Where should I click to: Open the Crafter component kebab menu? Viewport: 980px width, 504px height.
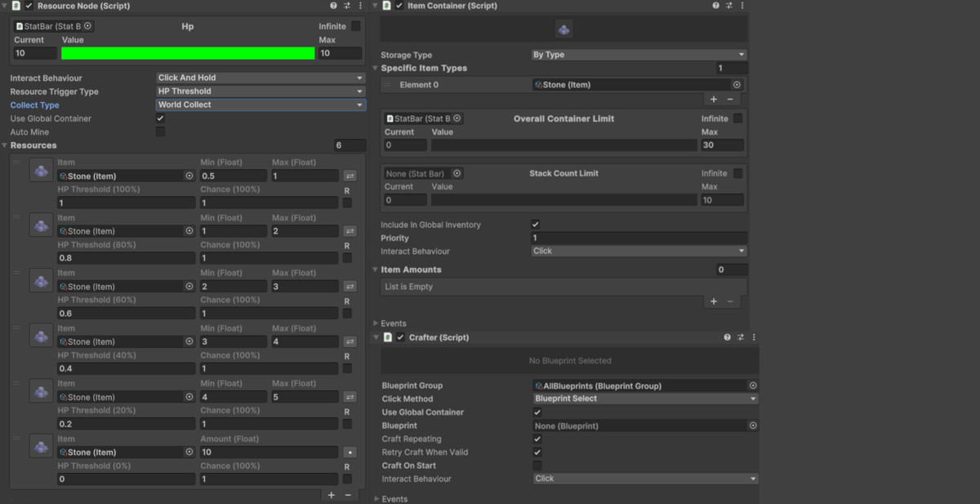(753, 337)
